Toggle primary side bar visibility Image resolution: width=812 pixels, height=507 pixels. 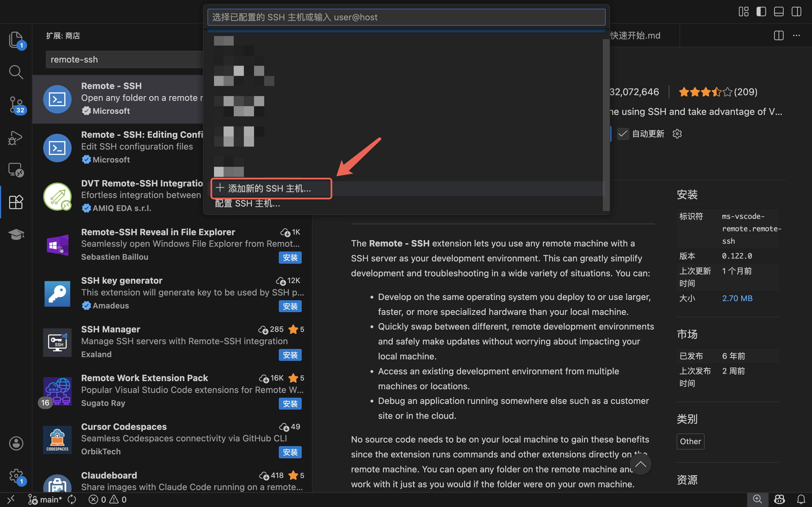pyautogui.click(x=761, y=12)
